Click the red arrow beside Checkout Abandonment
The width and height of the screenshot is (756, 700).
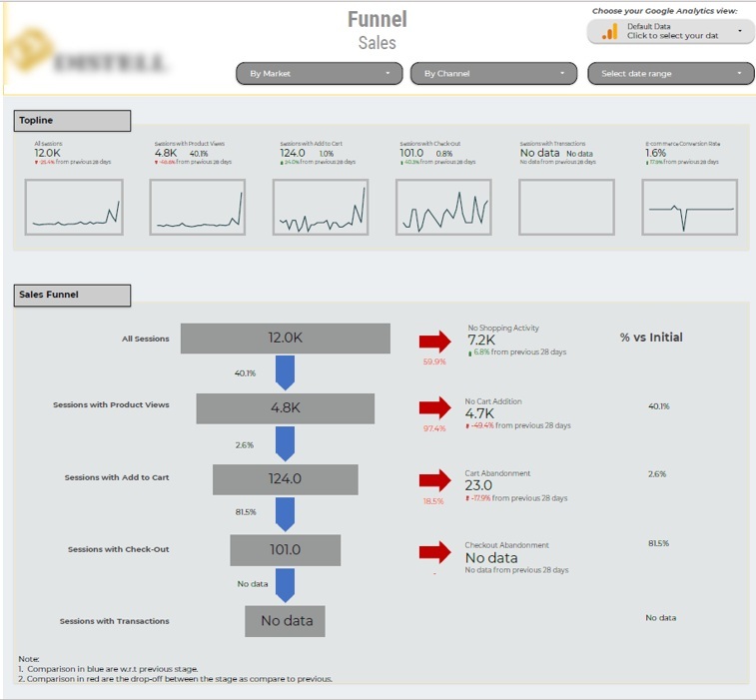tap(434, 552)
